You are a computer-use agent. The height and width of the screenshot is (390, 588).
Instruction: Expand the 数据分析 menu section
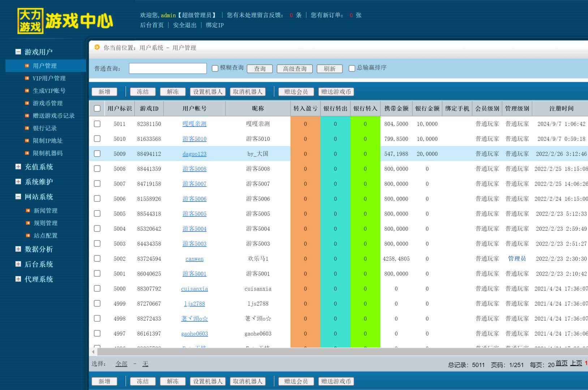pos(18,249)
